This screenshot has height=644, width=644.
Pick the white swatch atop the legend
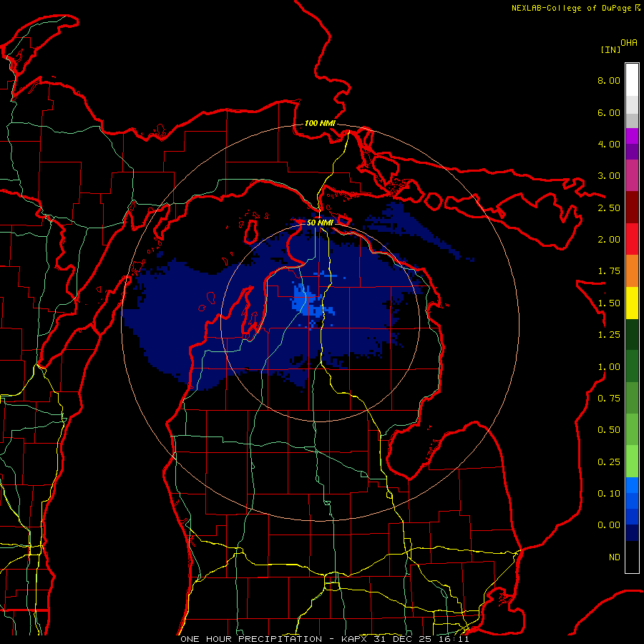[632, 79]
